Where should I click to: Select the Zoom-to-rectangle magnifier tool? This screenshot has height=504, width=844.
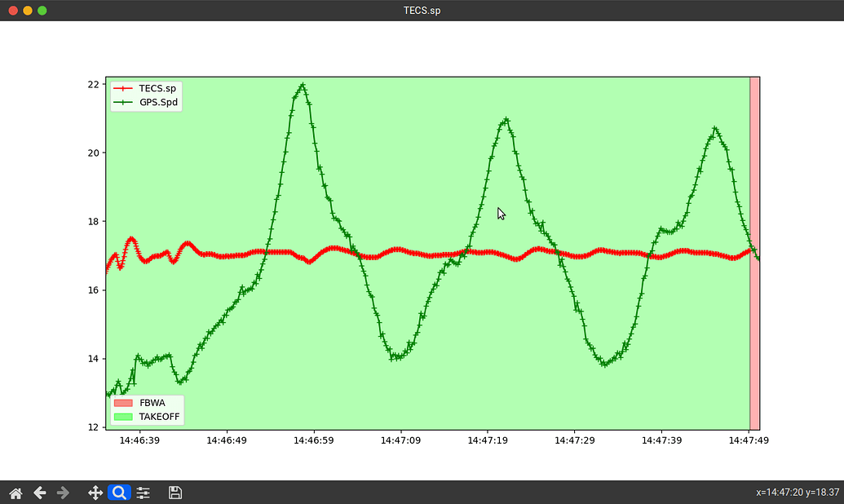coord(119,493)
